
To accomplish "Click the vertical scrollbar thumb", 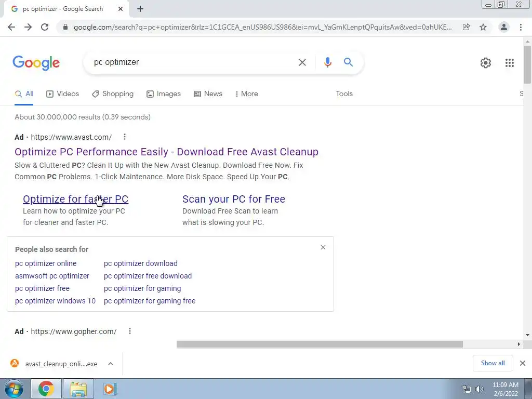I will click(x=527, y=64).
